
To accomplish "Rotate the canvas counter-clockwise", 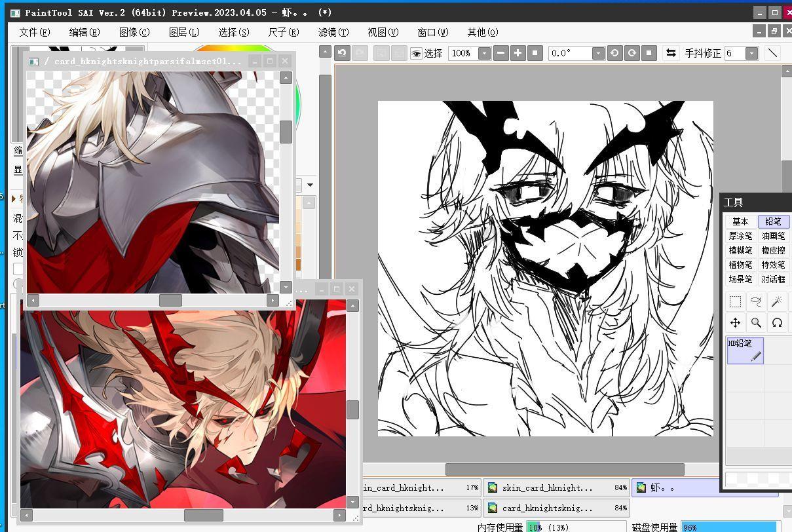I will [614, 53].
